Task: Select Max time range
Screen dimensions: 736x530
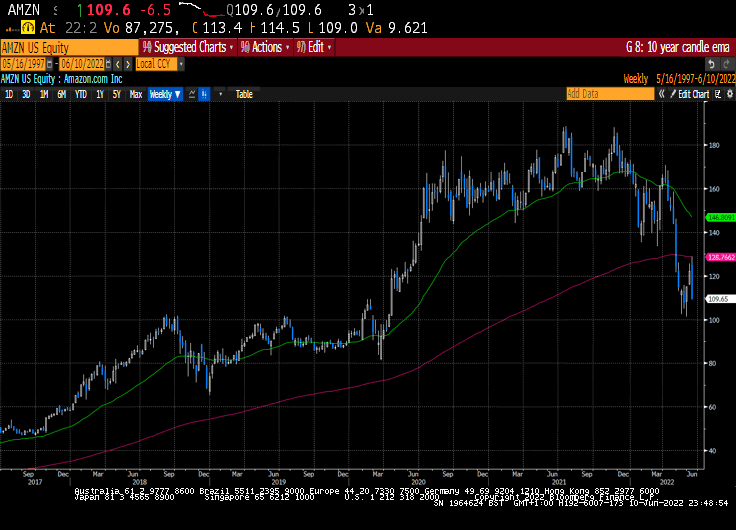Action: 136,94
